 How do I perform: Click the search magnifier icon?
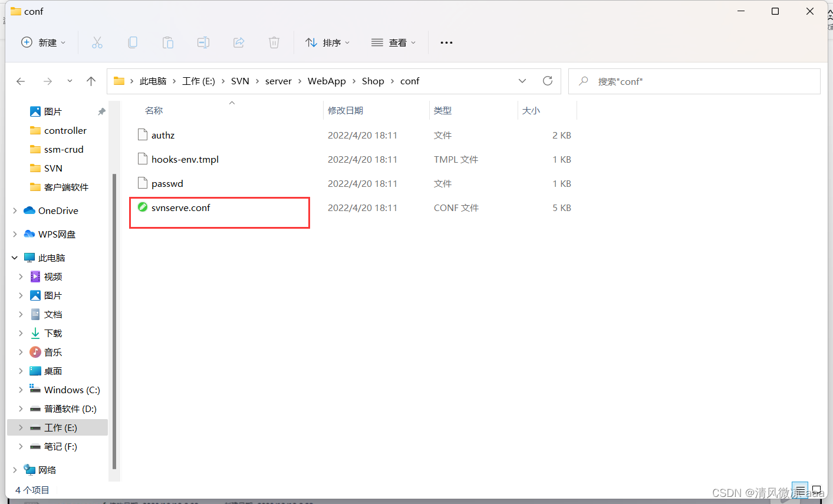coord(584,81)
